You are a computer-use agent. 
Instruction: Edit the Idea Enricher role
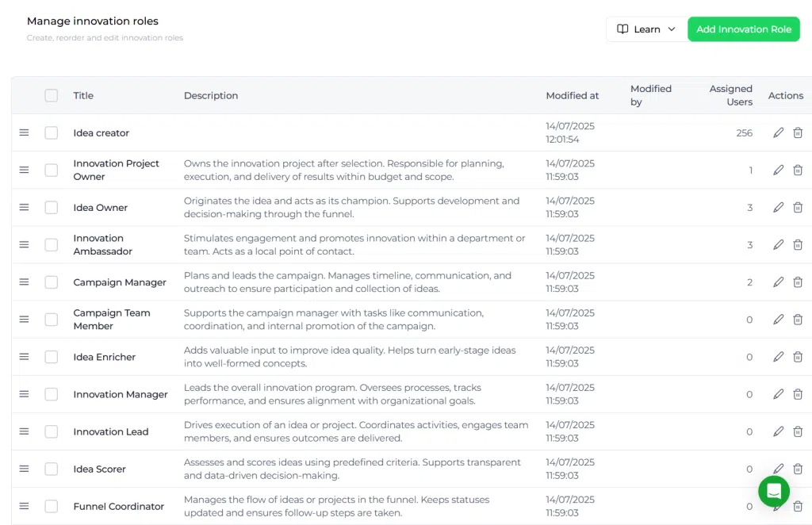[779, 357]
